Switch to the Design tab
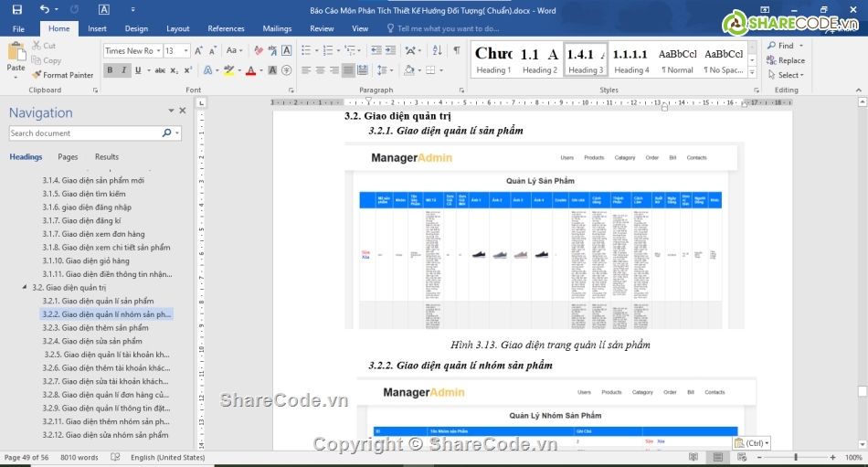Screen dimensions: 868x467 [136, 29]
